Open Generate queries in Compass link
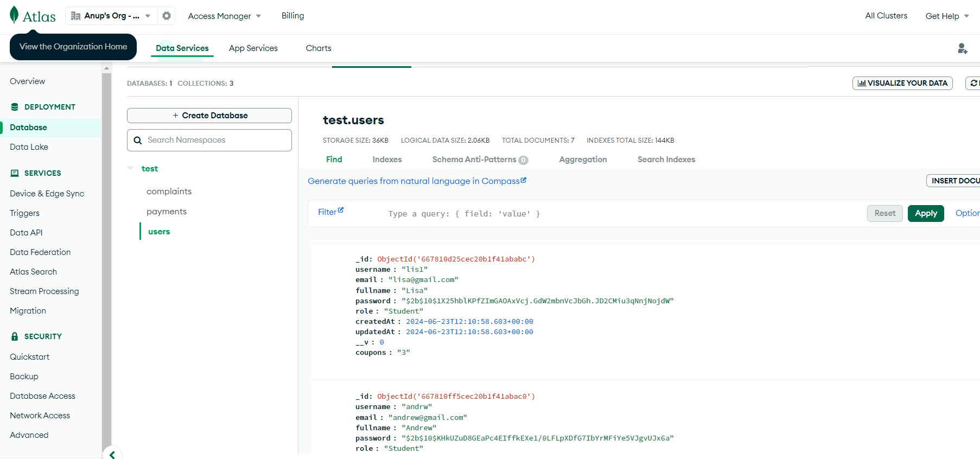Image resolution: width=980 pixels, height=459 pixels. click(x=417, y=181)
